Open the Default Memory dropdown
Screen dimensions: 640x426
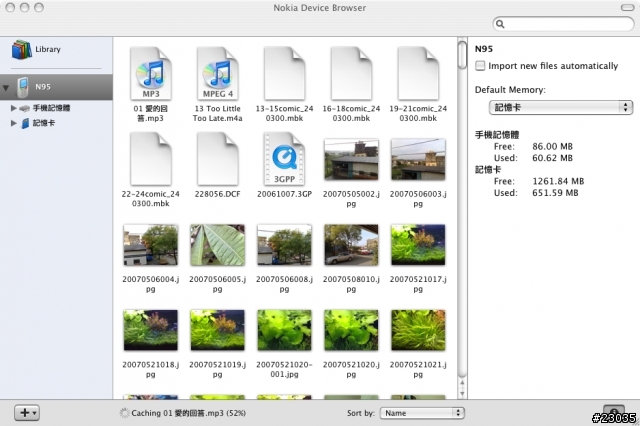tap(561, 108)
